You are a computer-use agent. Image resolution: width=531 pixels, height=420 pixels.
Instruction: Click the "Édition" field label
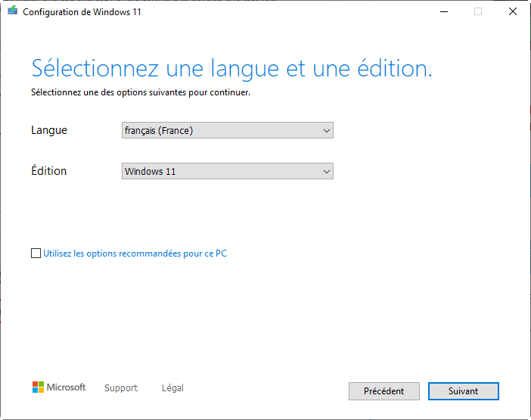coord(49,171)
